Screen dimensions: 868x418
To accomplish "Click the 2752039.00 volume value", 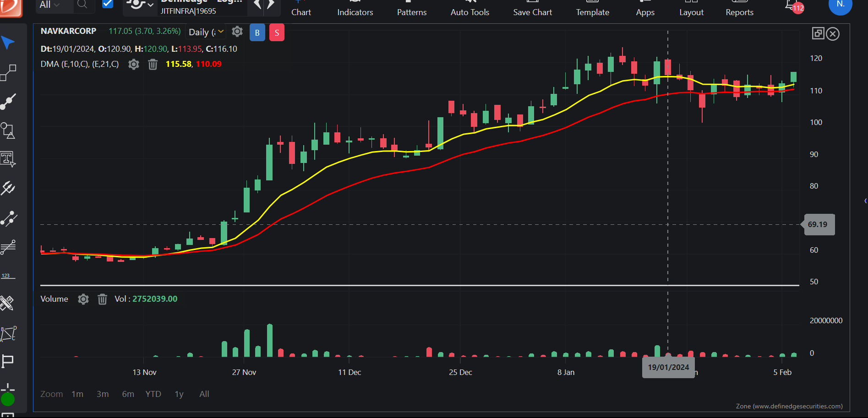I will point(155,299).
